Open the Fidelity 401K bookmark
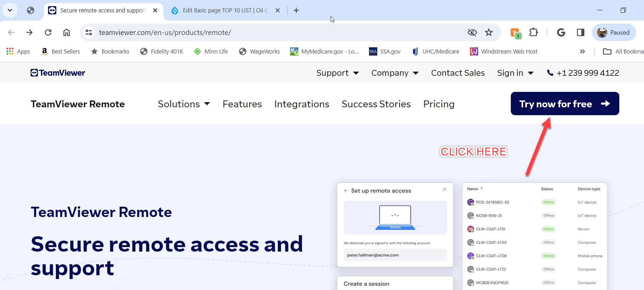Screen dimensions: 644x290 coord(162,51)
